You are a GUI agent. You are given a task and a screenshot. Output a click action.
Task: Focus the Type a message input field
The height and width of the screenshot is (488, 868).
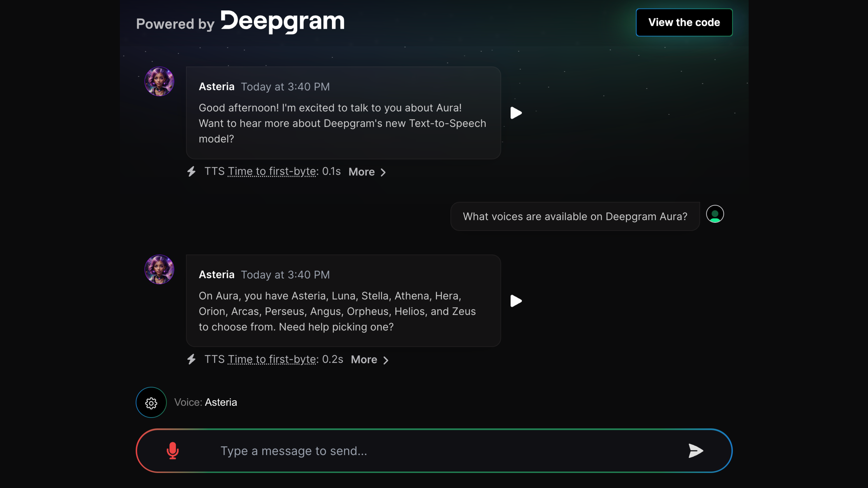tap(438, 451)
